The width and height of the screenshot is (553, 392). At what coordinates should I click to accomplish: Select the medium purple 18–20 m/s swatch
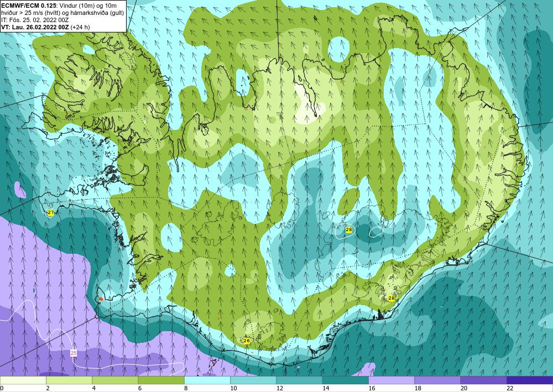pos(437,380)
